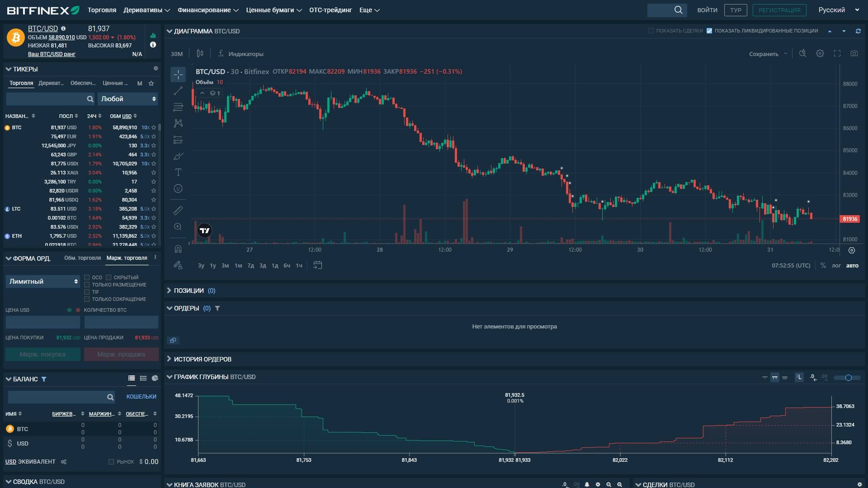This screenshot has width=868, height=488.
Task: Uncheck Показать ликвидированные позиции checkbox
Action: tap(709, 31)
